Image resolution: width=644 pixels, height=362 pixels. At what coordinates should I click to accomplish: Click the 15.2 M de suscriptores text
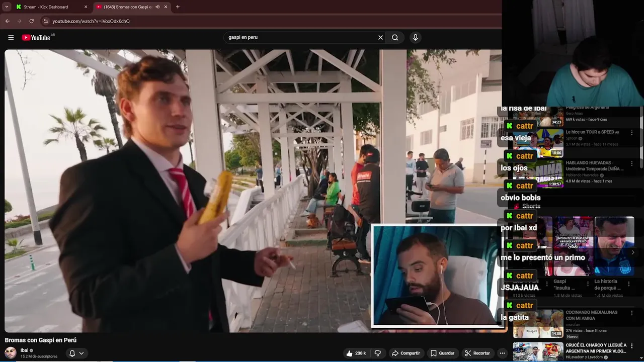[x=39, y=356]
